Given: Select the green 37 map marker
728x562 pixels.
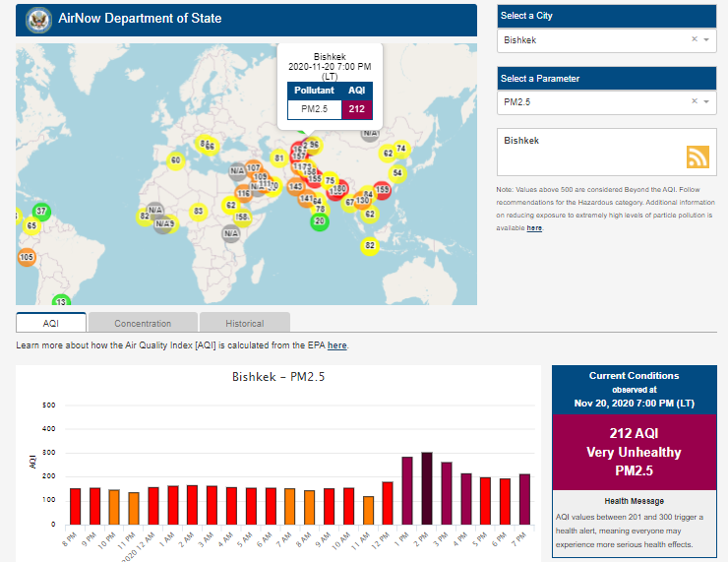Looking at the screenshot, I should 41,212.
